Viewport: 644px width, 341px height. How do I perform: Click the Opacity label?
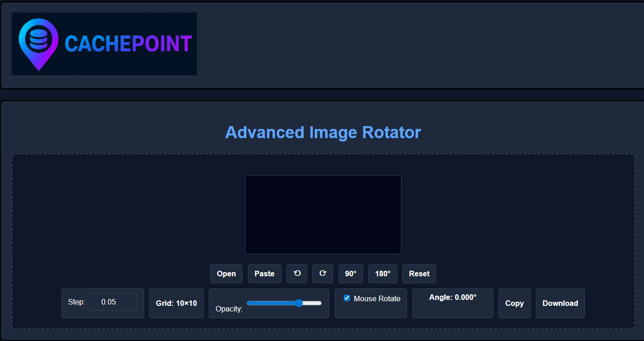pyautogui.click(x=229, y=309)
